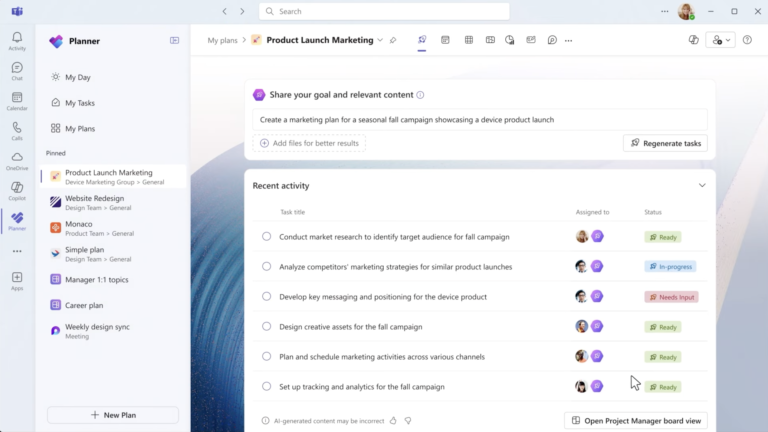Give thumbs down on AI content
Screen dimensions: 768x432
click(408, 420)
